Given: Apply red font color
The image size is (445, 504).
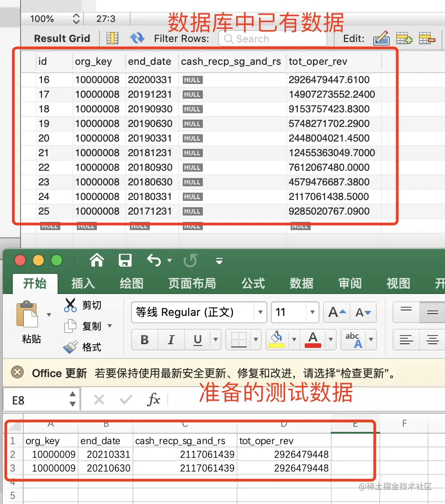Looking at the screenshot, I should (x=313, y=340).
